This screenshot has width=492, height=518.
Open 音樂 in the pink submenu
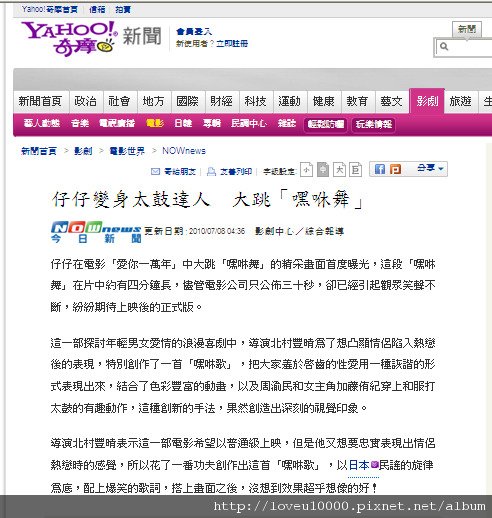pos(80,123)
